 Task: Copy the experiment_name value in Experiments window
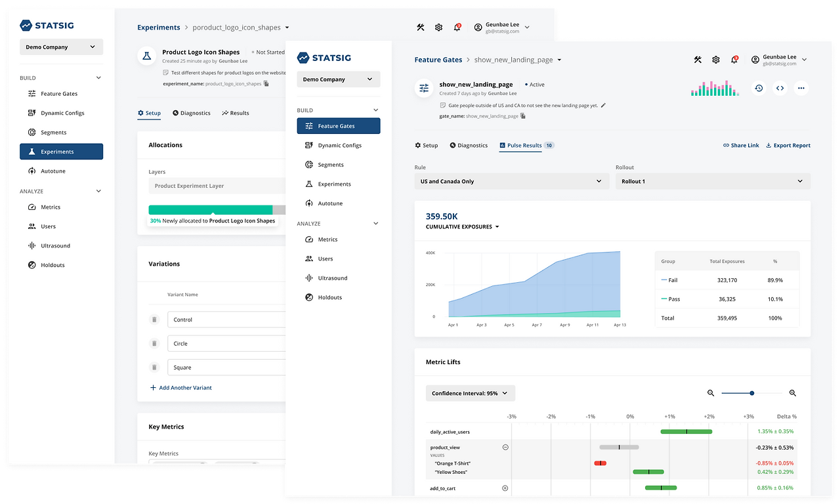266,84
